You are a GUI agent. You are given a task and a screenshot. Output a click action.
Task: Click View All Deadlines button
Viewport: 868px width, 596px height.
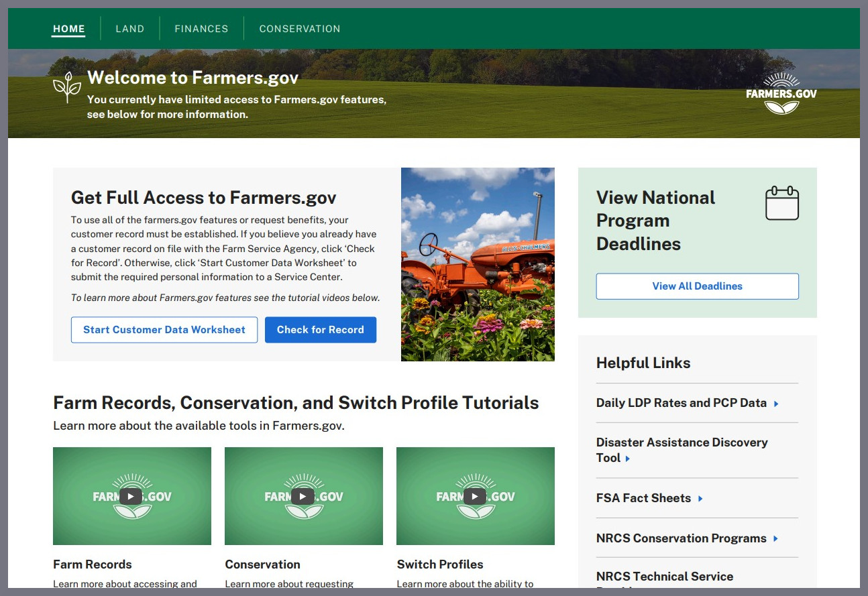[x=698, y=286]
